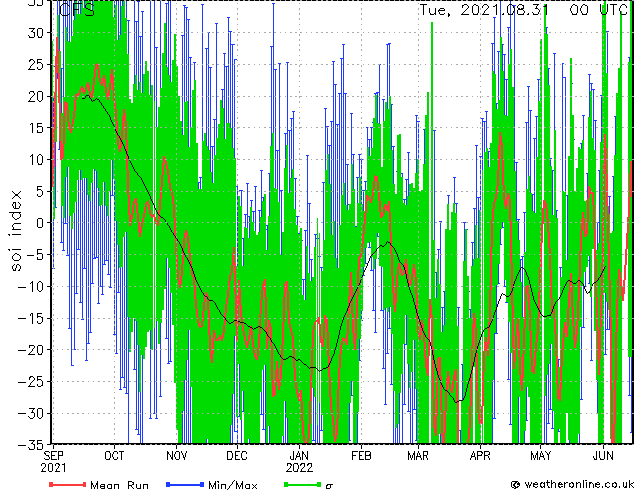Click the 'MAY' x-axis label
Screen dimensions: 634x490
coord(541,456)
